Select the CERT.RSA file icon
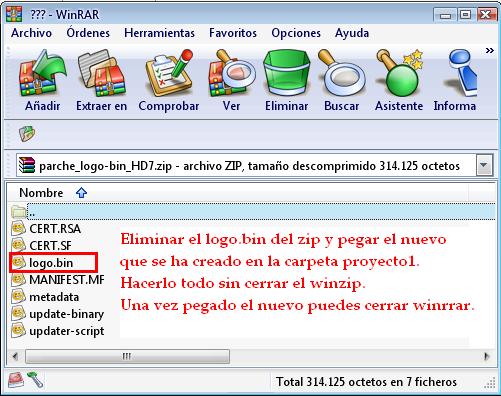Image resolution: width=501 pixels, height=396 pixels. pos(19,228)
